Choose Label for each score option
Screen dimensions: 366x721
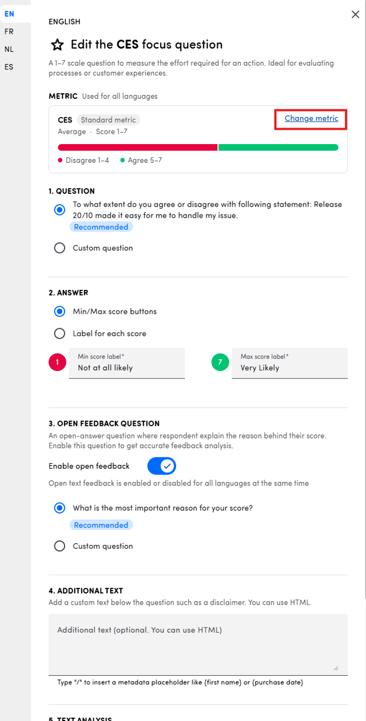(59, 334)
